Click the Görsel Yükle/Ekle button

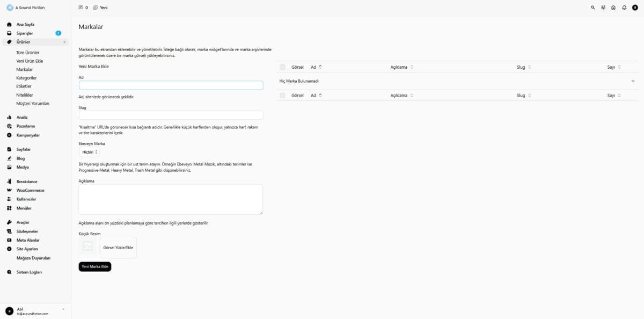point(118,248)
